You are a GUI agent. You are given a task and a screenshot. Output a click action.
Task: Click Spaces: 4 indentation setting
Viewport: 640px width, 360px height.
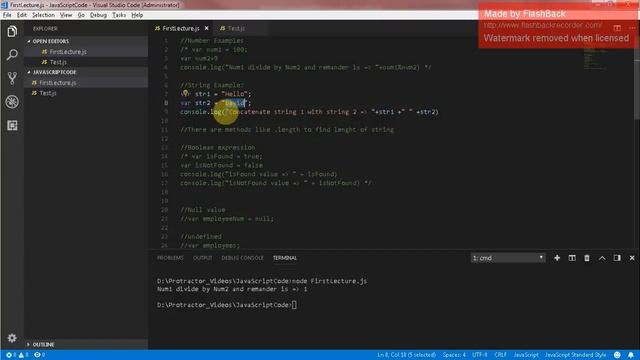454,355
